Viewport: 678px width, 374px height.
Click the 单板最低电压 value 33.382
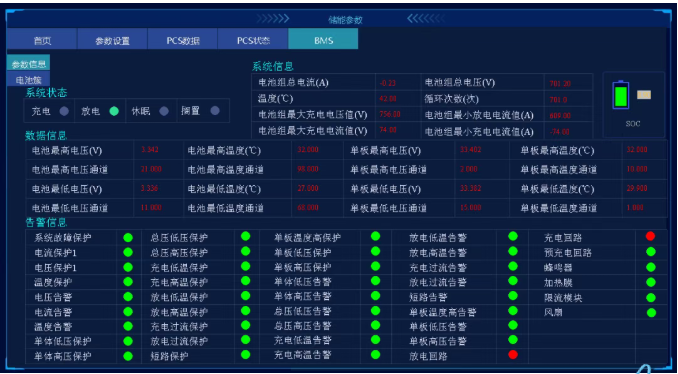pyautogui.click(x=470, y=188)
